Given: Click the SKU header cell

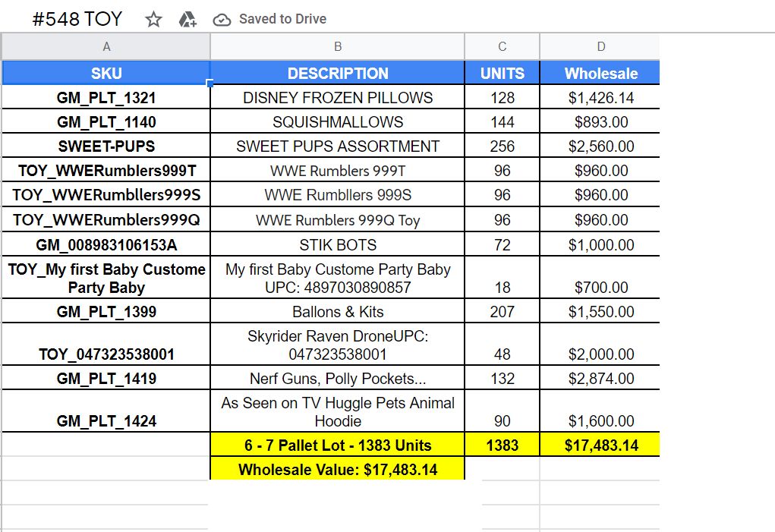Looking at the screenshot, I should [x=106, y=74].
